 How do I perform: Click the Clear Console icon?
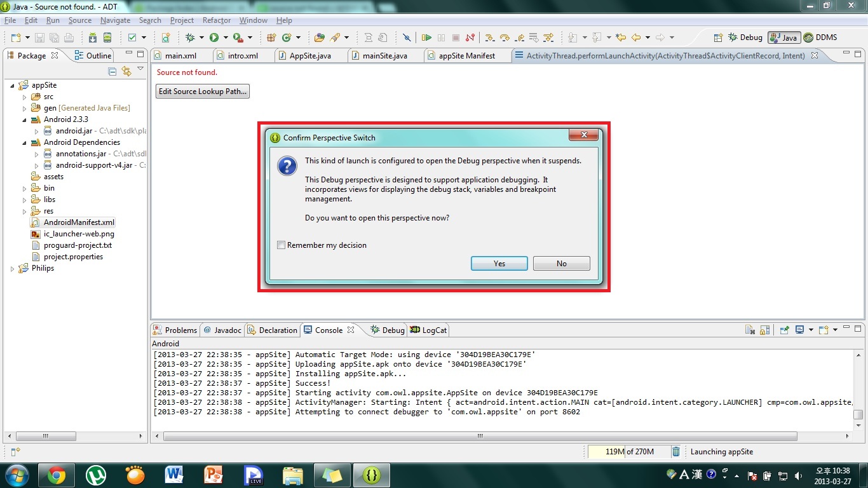click(750, 330)
